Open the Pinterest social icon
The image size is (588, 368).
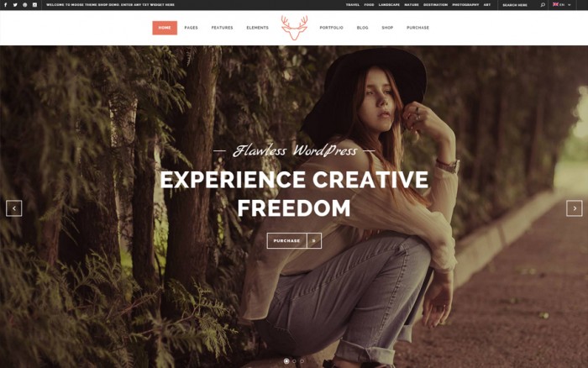[x=24, y=5]
